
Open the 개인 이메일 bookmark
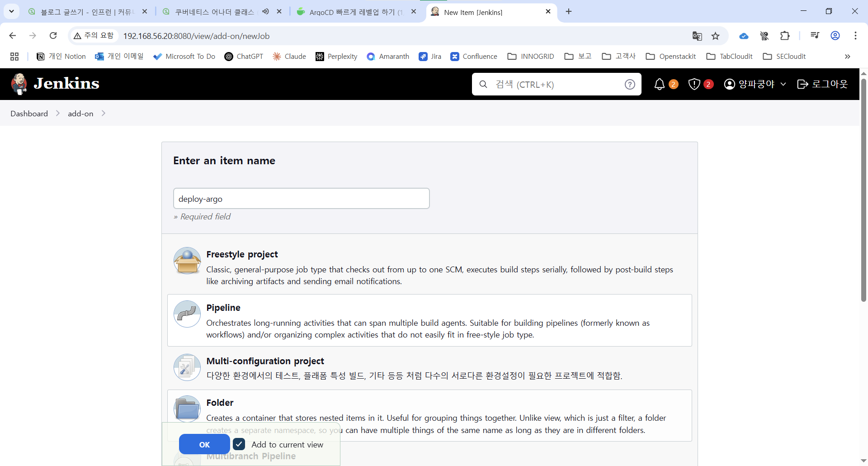[x=119, y=57]
